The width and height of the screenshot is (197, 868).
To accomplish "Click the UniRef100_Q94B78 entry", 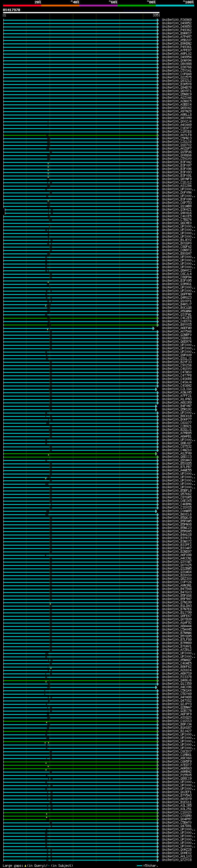I will click(x=177, y=88).
